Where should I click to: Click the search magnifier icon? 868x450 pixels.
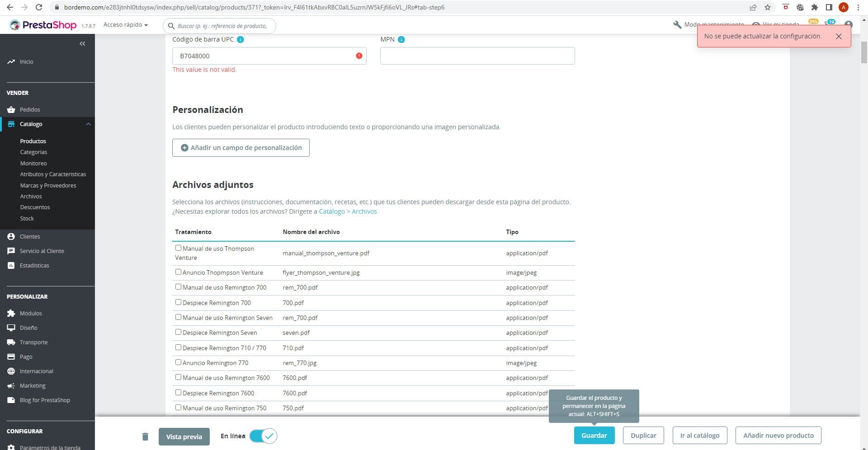[x=171, y=26]
